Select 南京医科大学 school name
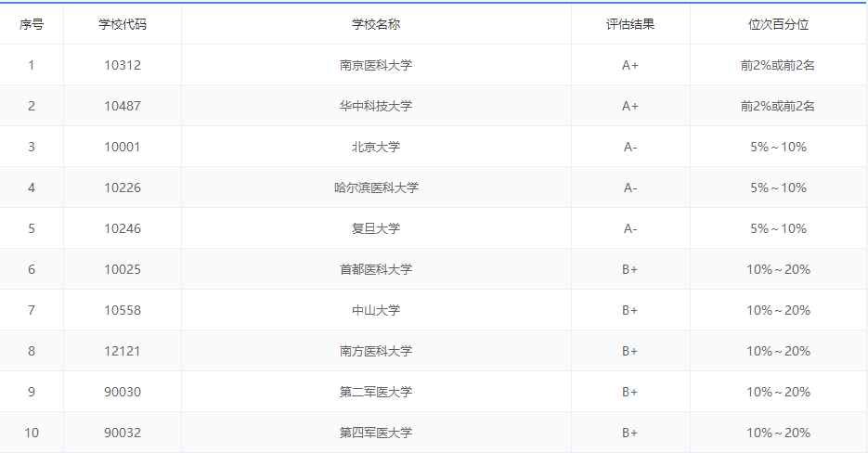Viewport: 868px width, 453px height. (376, 65)
